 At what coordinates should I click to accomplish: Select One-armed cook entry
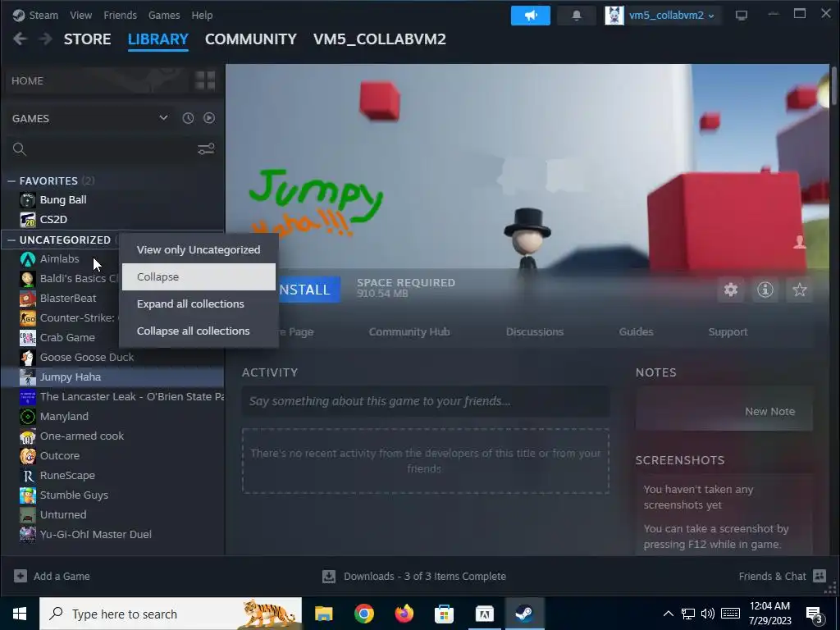pos(112,436)
